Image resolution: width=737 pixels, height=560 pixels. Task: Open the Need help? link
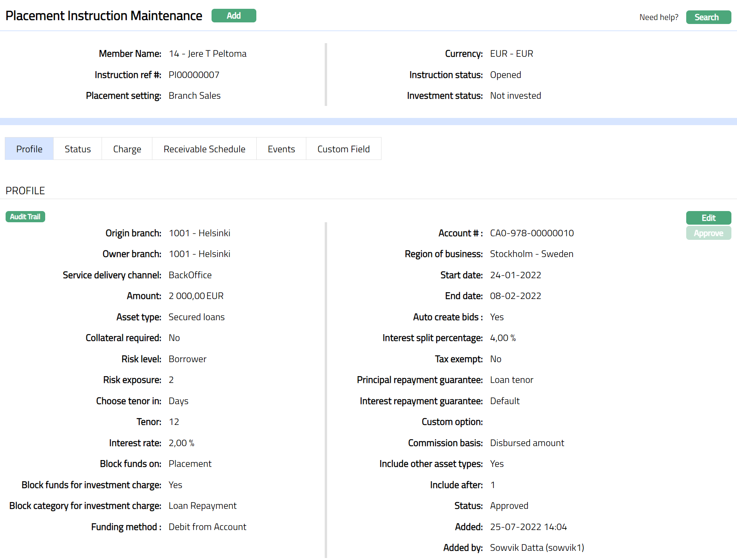point(659,17)
